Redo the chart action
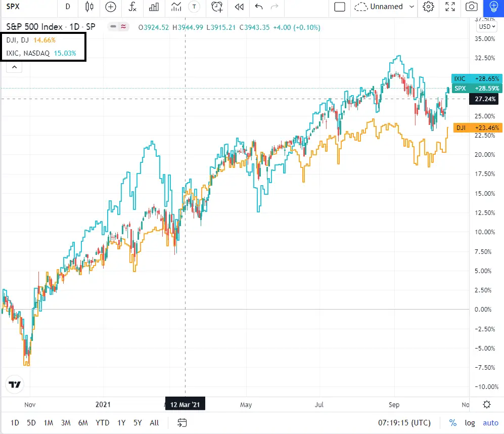 coord(274,7)
